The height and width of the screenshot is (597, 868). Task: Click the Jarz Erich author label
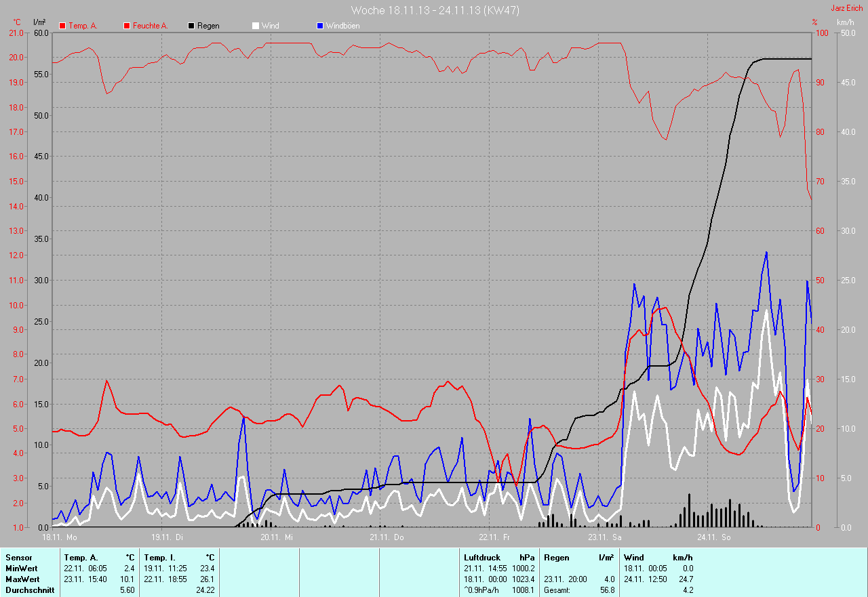point(846,8)
